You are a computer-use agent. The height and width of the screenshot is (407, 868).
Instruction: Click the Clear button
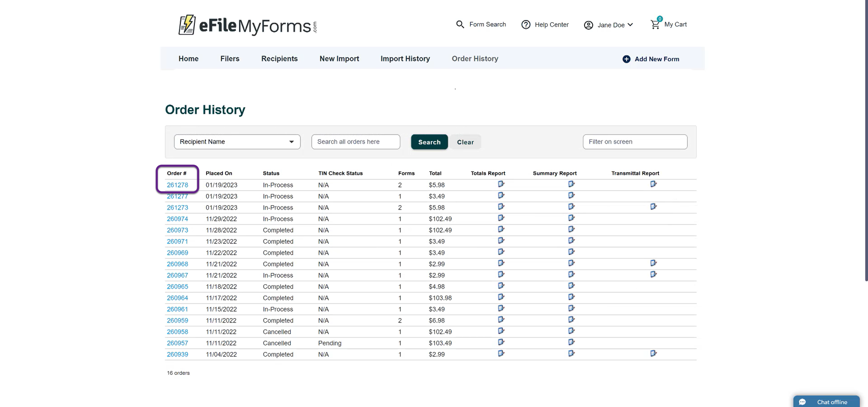(x=465, y=142)
